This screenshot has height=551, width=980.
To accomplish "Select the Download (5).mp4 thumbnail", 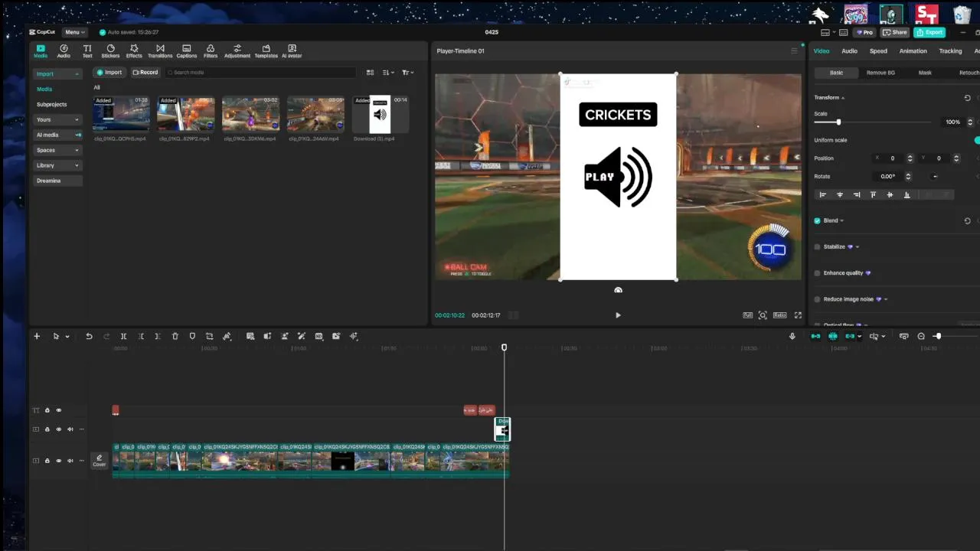I will [380, 114].
